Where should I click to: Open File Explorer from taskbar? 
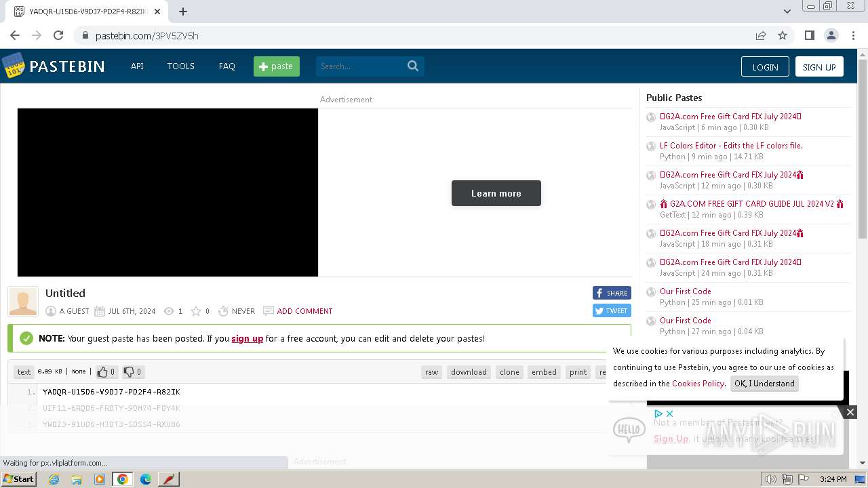pyautogui.click(x=77, y=479)
